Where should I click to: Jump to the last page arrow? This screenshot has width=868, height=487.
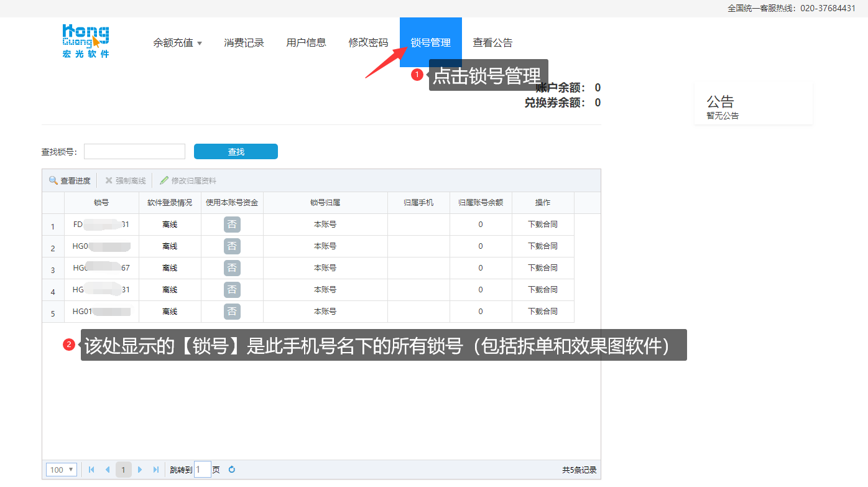pyautogui.click(x=155, y=470)
